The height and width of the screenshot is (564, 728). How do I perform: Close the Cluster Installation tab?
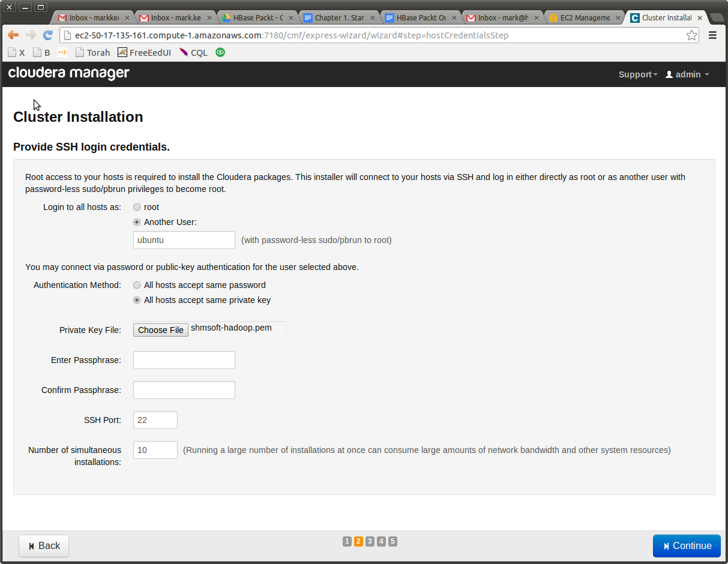(x=699, y=18)
